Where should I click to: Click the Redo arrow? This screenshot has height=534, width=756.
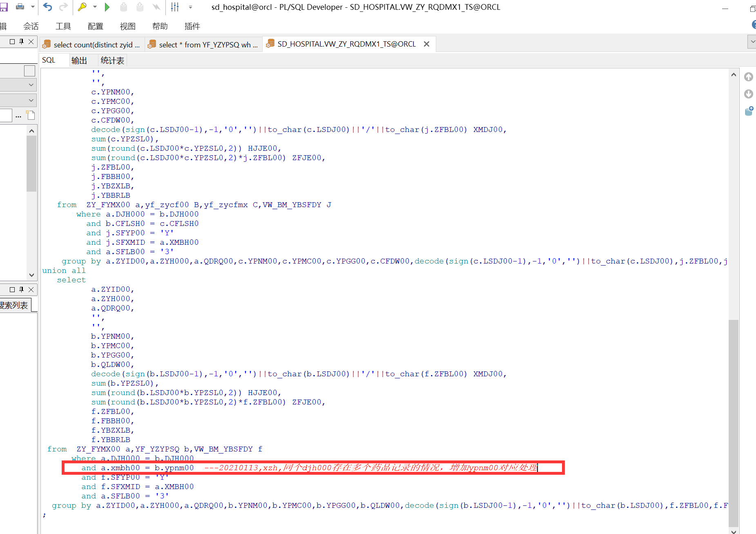[x=63, y=7]
